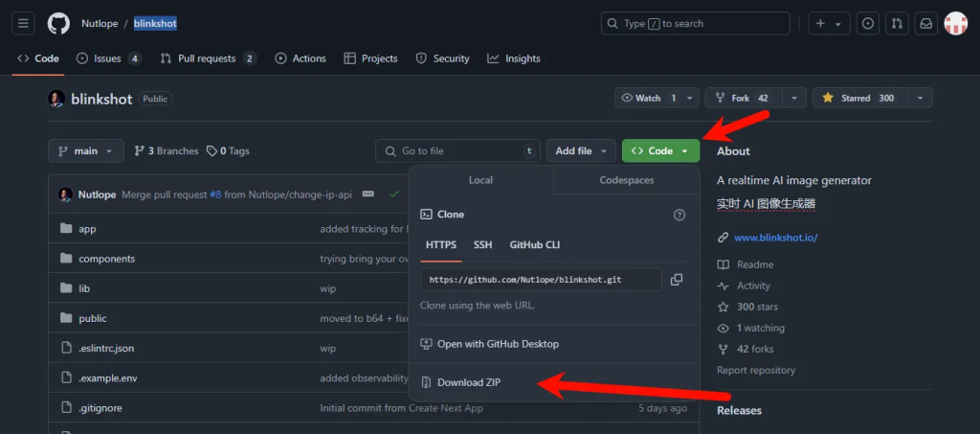Screen dimensions: 980x434
Task: Copy the clone URL to clipboard
Action: click(677, 280)
